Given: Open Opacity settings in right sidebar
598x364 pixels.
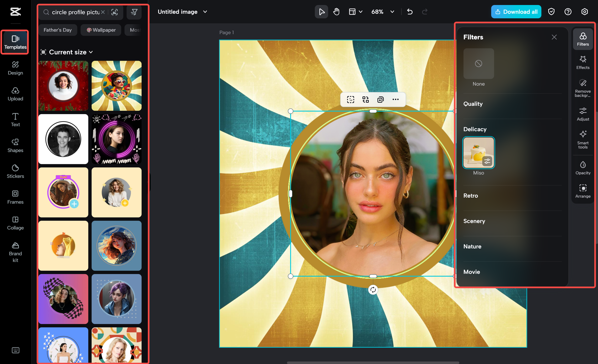Looking at the screenshot, I should point(583,167).
